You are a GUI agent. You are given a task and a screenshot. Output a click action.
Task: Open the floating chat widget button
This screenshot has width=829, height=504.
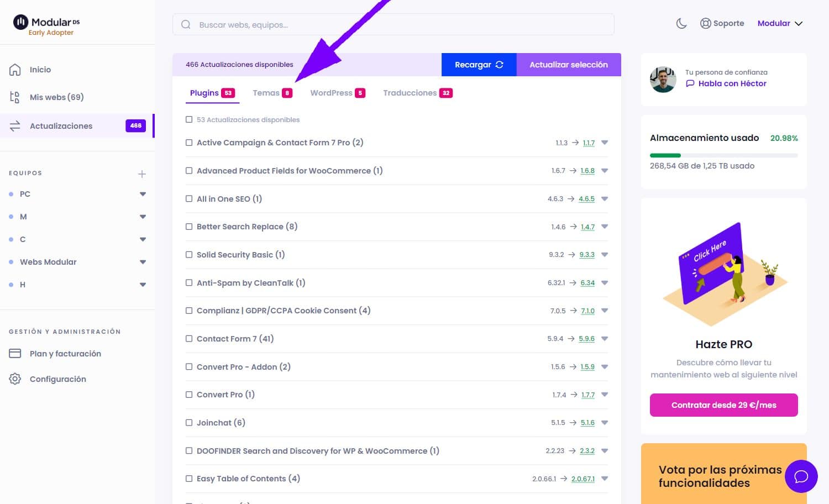801,476
